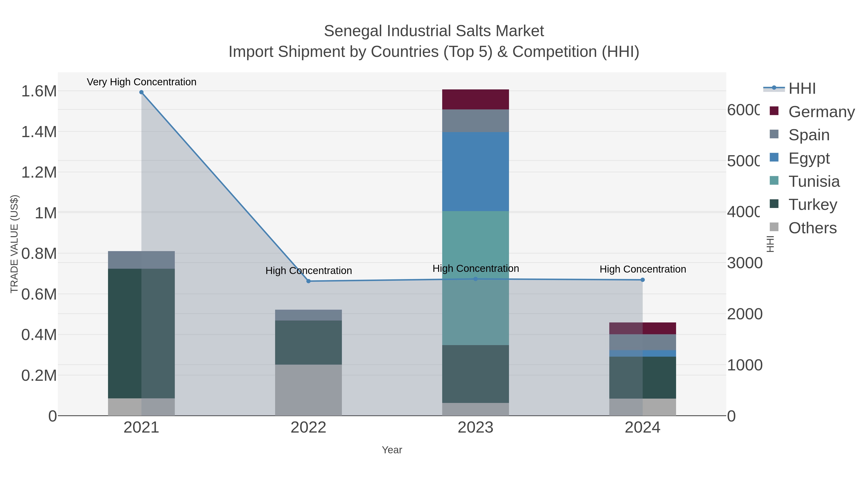This screenshot has height=488, width=868.
Task: Click the Spain segment of the 2023 bar
Action: click(x=475, y=121)
